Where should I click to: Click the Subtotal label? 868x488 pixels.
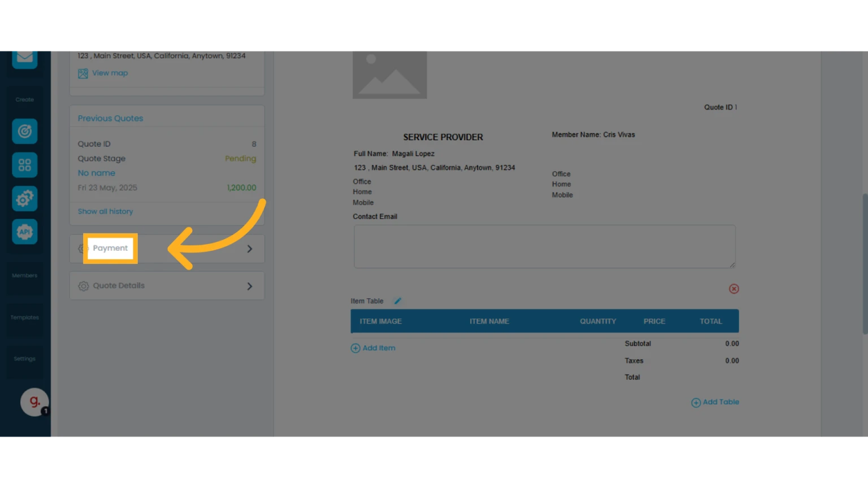638,343
